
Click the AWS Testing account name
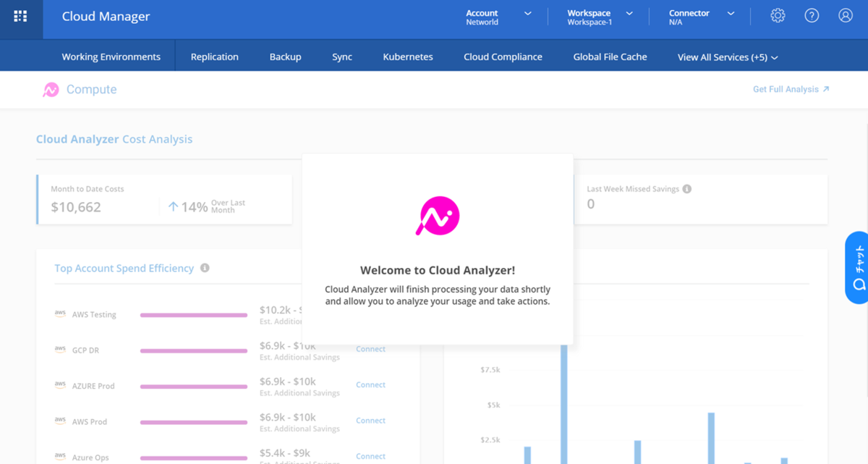click(x=94, y=314)
